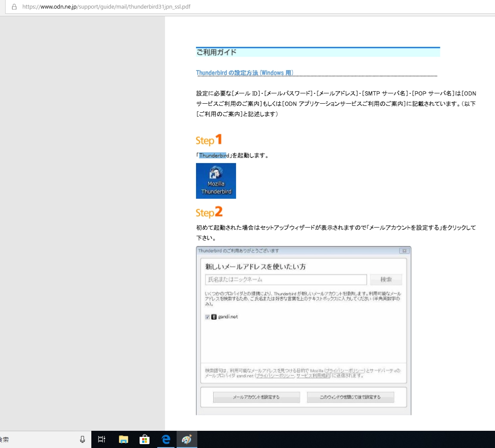
Task: Click the Step 1 heading text
Action: [x=209, y=140]
